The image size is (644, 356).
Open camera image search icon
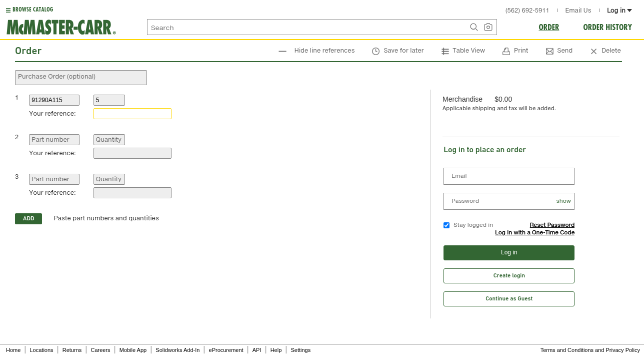(488, 28)
